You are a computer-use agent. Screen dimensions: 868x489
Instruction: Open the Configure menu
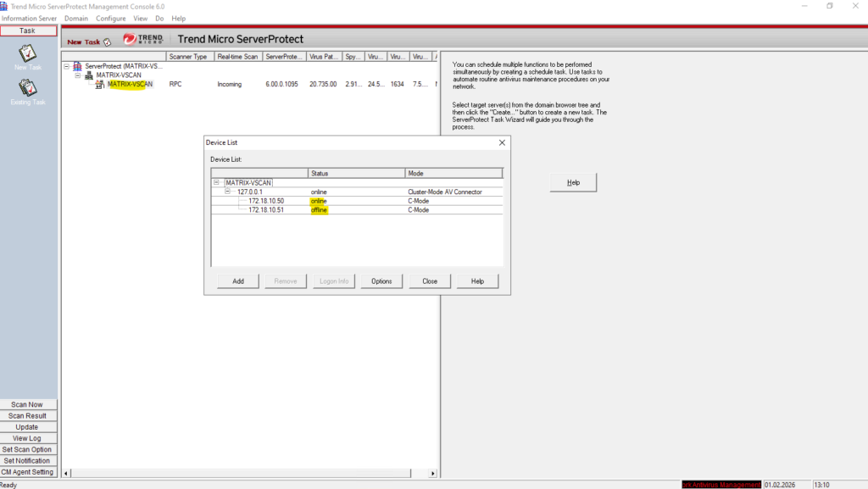click(110, 18)
